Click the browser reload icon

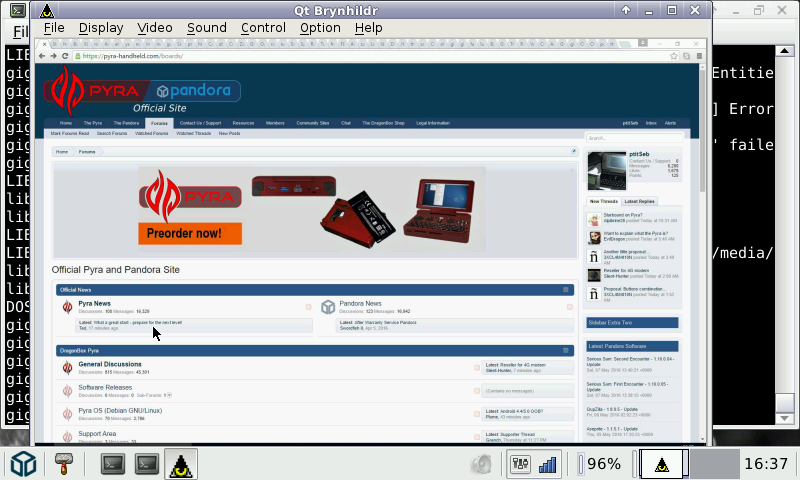[66, 56]
